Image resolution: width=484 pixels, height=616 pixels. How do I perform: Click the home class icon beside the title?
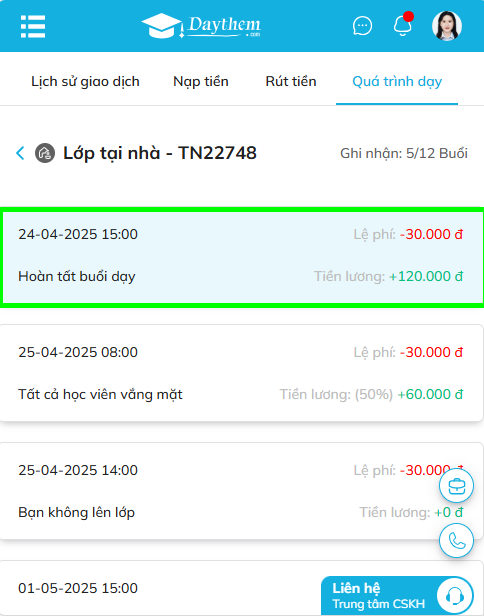point(45,153)
